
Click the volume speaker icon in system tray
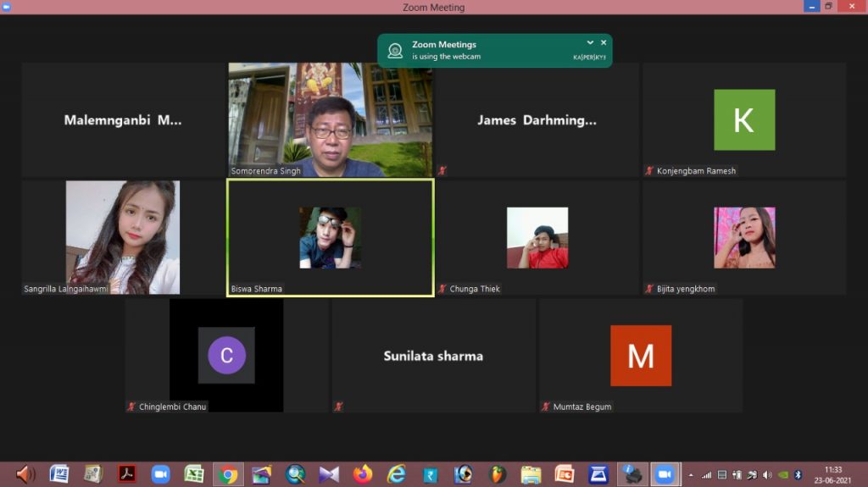(767, 475)
